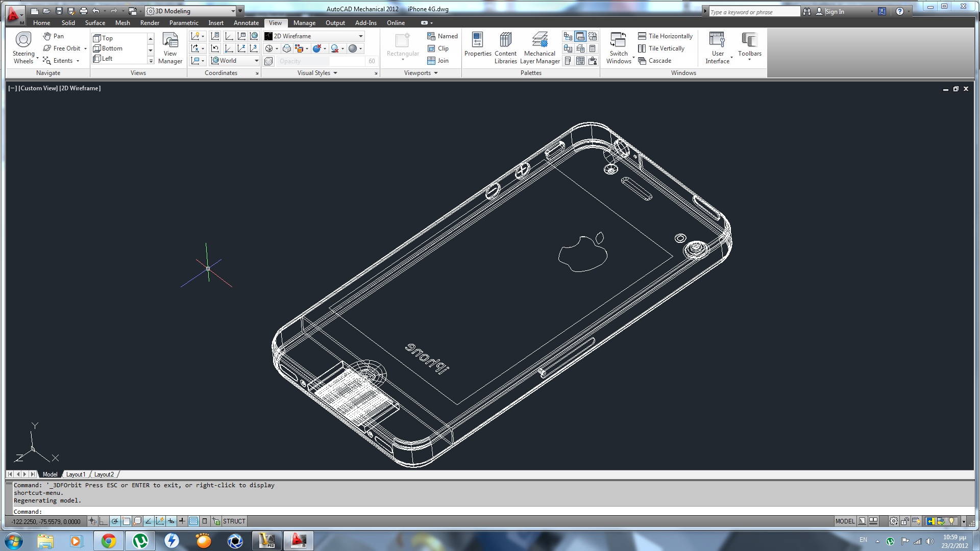Image resolution: width=980 pixels, height=551 pixels.
Task: Expand the Free Orbit dropdown arrow
Action: (x=85, y=48)
